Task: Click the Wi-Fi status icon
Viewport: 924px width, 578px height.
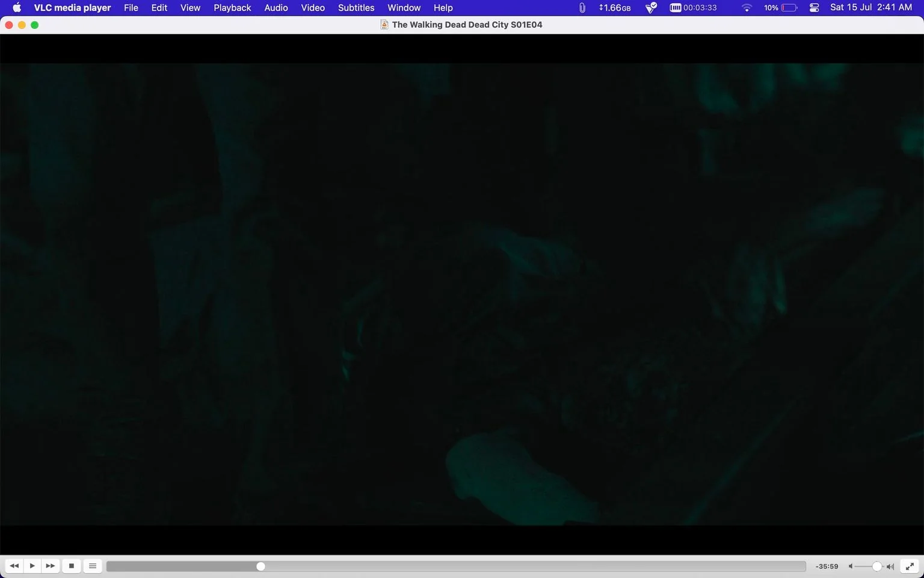Action: [747, 8]
